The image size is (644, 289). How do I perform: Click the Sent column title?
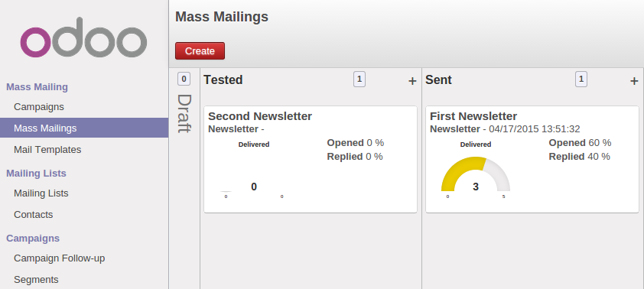439,80
